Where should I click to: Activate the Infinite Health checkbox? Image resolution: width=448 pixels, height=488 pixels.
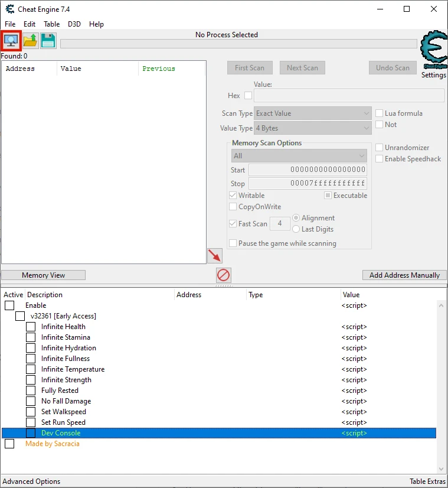31,327
